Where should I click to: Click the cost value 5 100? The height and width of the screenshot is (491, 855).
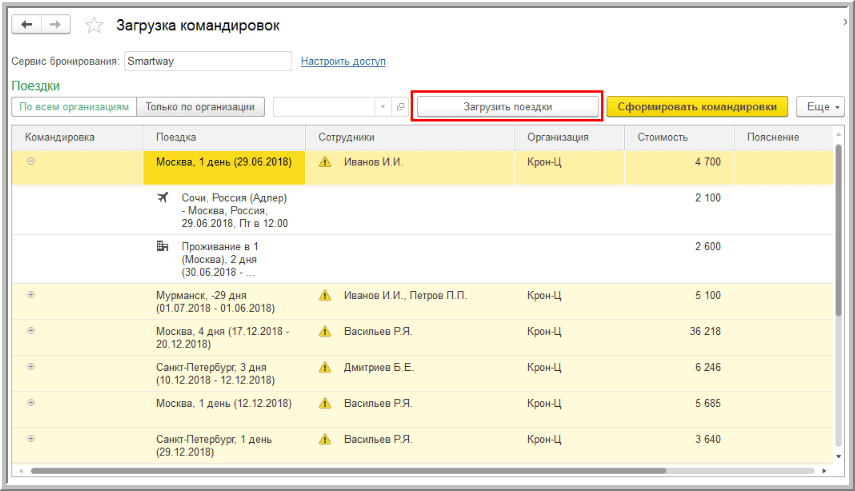pos(708,296)
